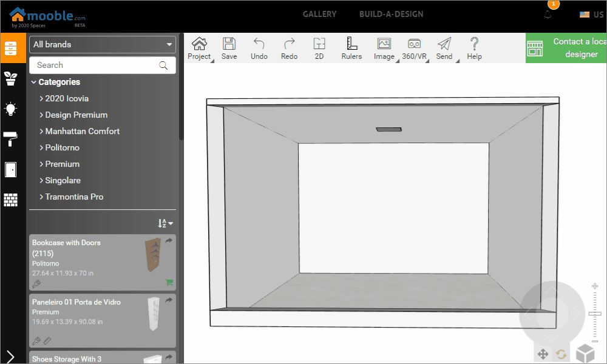Image resolution: width=607 pixels, height=364 pixels.
Task: Click the ceiling light in room
Action: 388,129
